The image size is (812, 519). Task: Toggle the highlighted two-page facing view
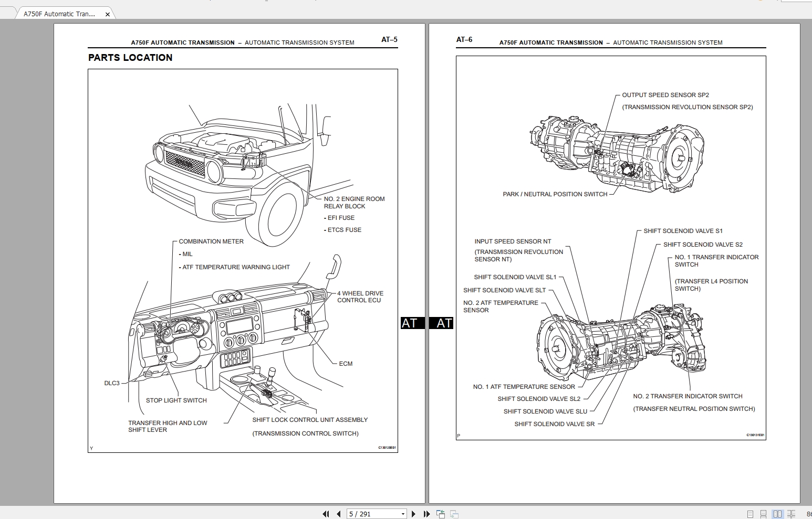pyautogui.click(x=777, y=514)
